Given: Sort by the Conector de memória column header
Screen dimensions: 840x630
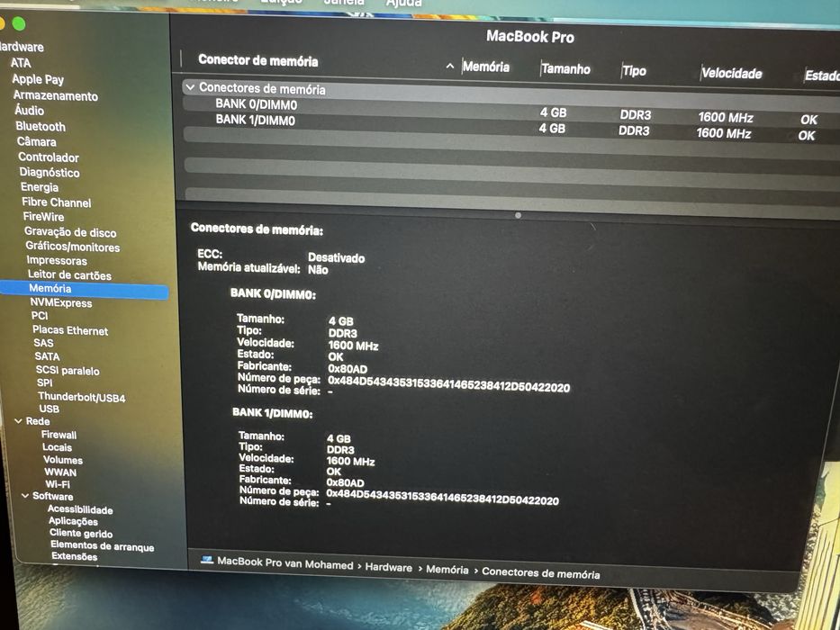Looking at the screenshot, I should point(258,60).
